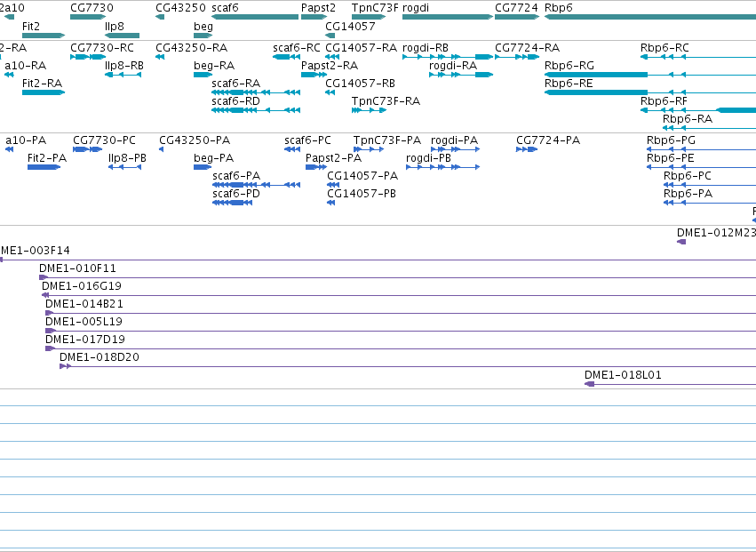The image size is (756, 552).
Task: Click transcript Rbp6-RA
Action: 709,128
